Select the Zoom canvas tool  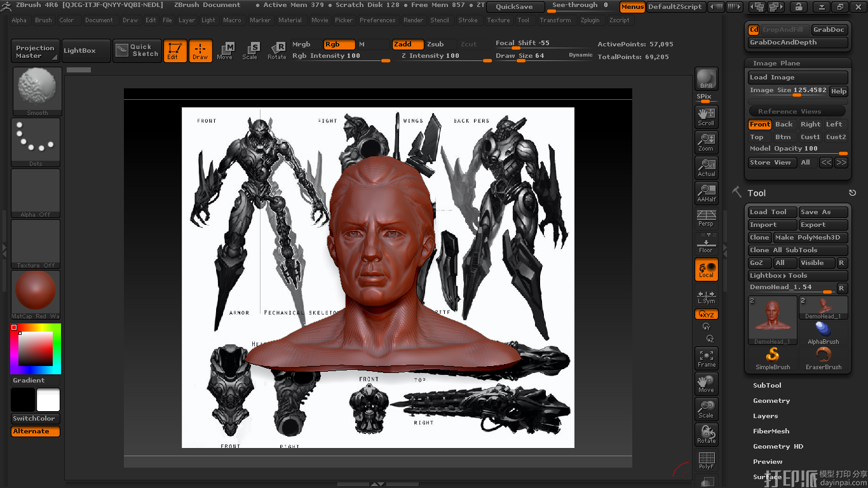(x=707, y=142)
